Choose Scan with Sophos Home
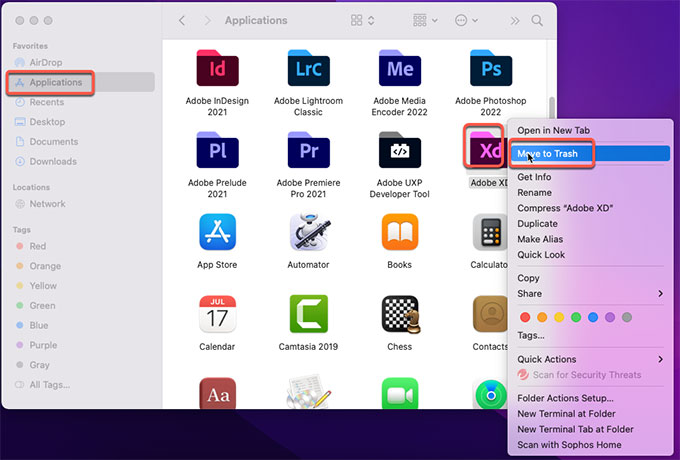This screenshot has width=680, height=460. [x=569, y=445]
